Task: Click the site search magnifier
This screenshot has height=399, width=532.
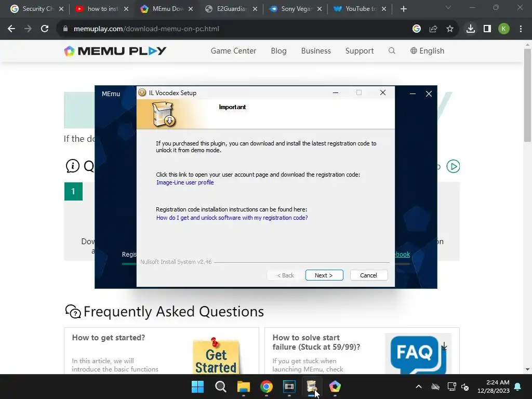Action: [392, 51]
